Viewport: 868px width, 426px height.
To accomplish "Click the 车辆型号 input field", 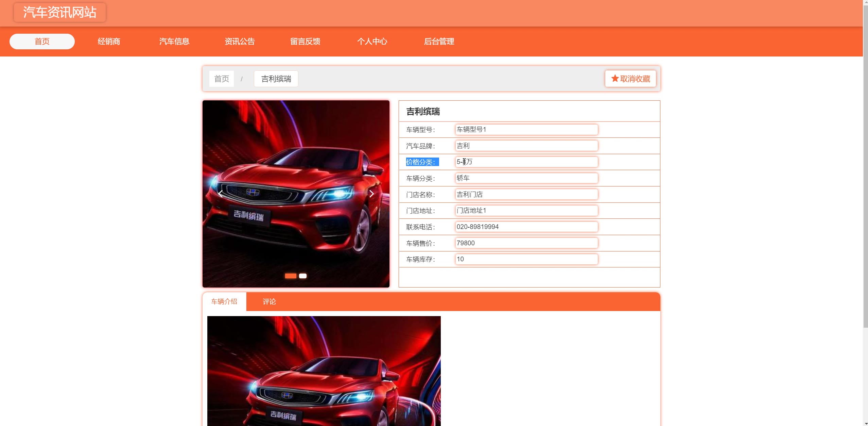I will pos(526,129).
